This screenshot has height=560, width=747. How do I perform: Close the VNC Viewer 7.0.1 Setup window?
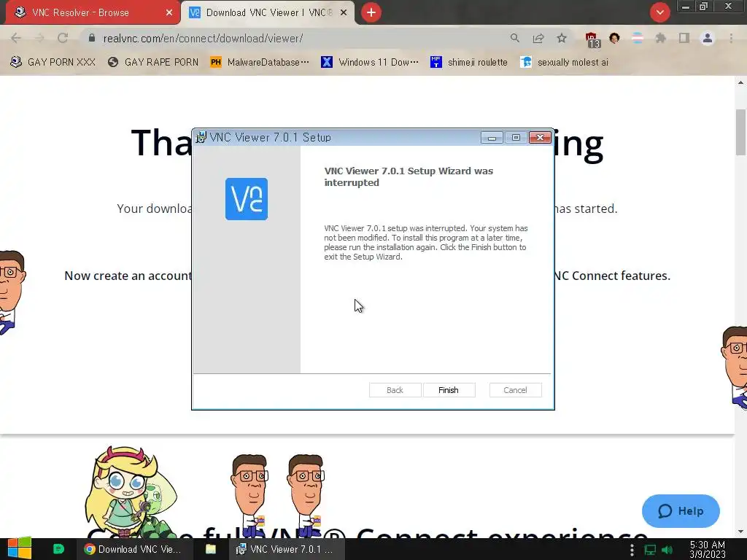(x=540, y=138)
